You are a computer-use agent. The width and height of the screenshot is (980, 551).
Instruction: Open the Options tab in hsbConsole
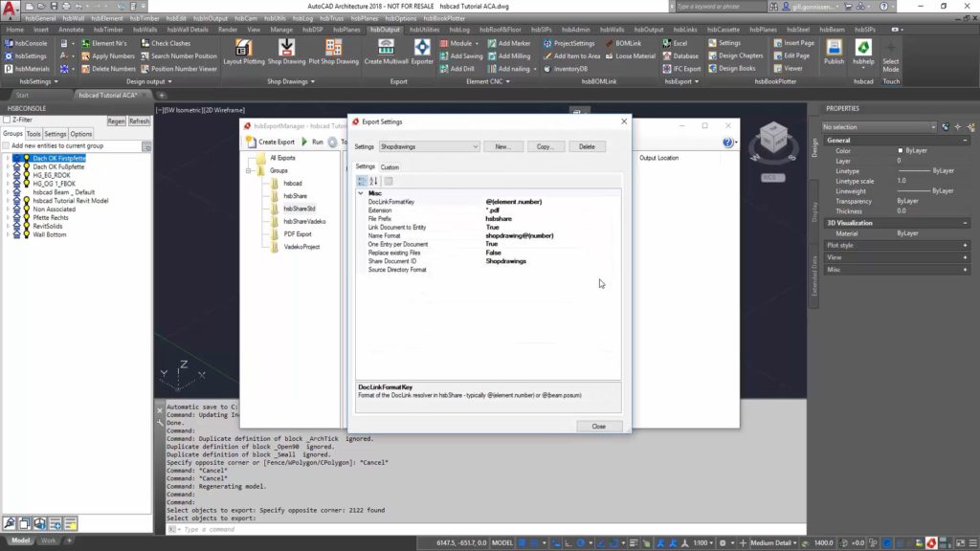pyautogui.click(x=80, y=134)
